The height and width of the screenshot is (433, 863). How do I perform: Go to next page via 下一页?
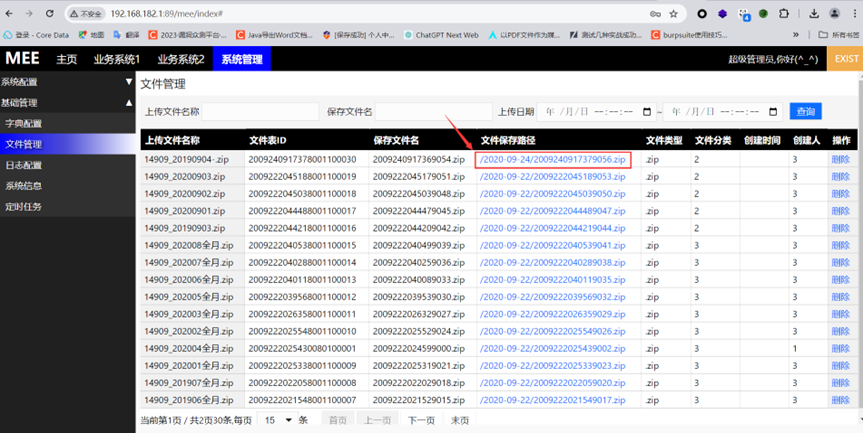(x=421, y=420)
